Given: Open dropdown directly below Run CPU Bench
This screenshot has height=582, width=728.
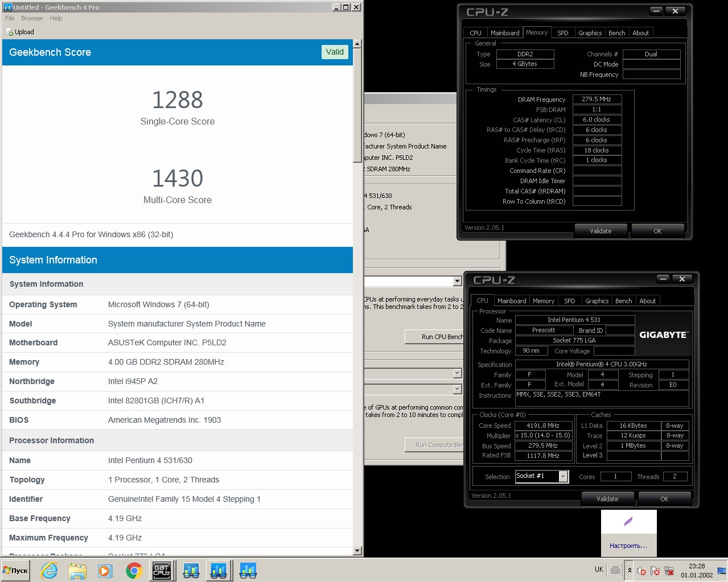Looking at the screenshot, I should point(457,373).
